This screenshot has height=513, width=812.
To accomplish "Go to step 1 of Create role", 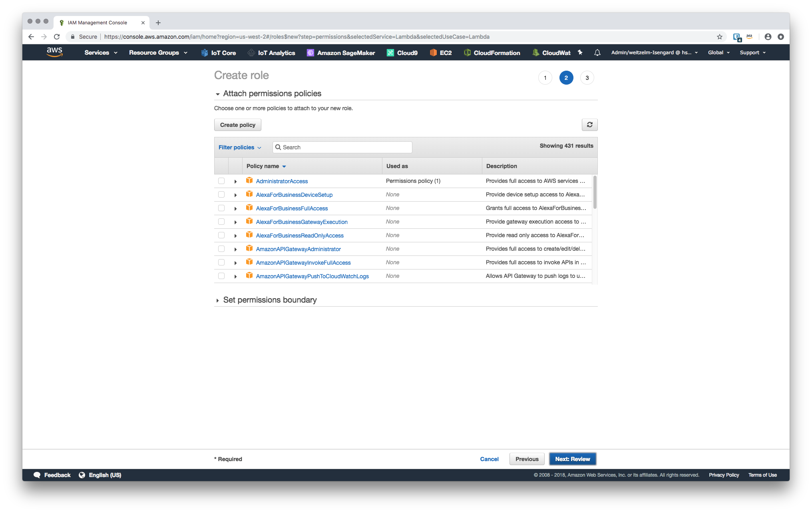I will pos(545,78).
